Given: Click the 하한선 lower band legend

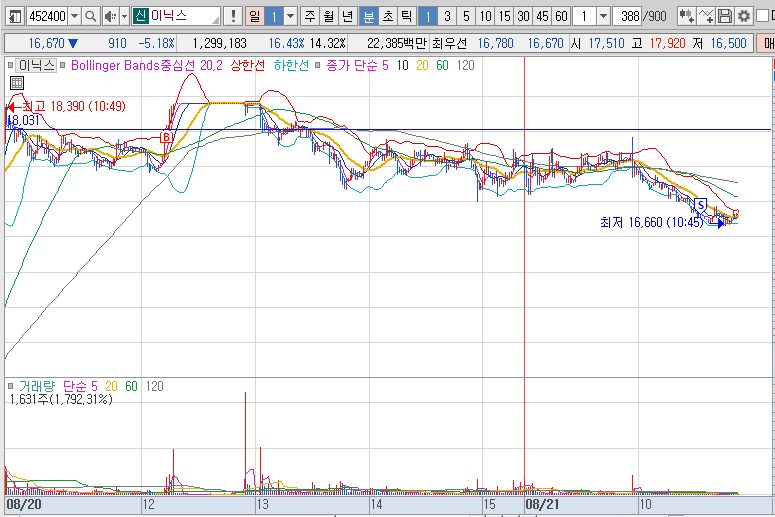Looking at the screenshot, I should 291,65.
